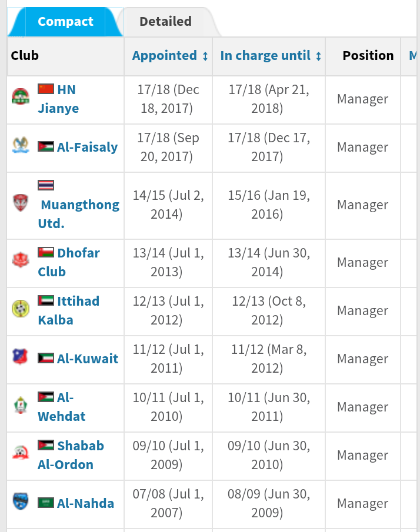Click the Dhofar Club crest icon
Image resolution: width=420 pixels, height=532 pixels.
pos(21,259)
